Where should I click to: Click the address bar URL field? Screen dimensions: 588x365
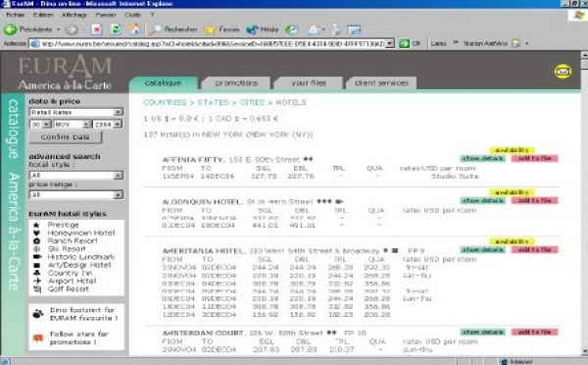point(213,43)
